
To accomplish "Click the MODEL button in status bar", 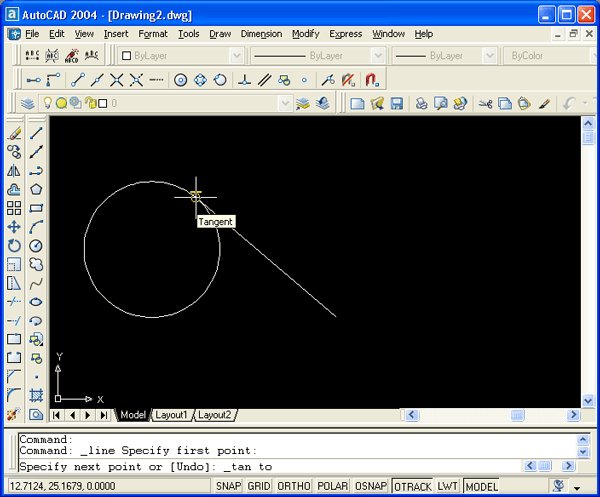I will tap(482, 487).
